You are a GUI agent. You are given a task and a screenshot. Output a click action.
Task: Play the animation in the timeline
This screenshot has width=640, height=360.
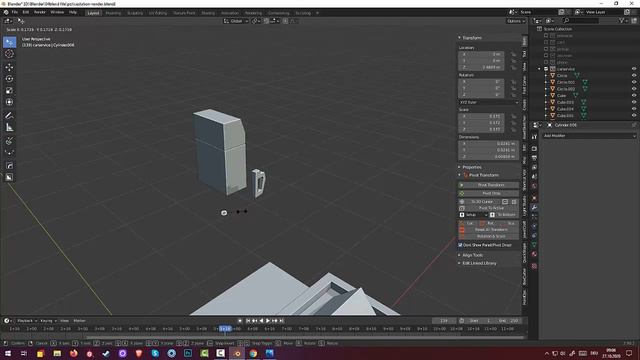point(268,321)
